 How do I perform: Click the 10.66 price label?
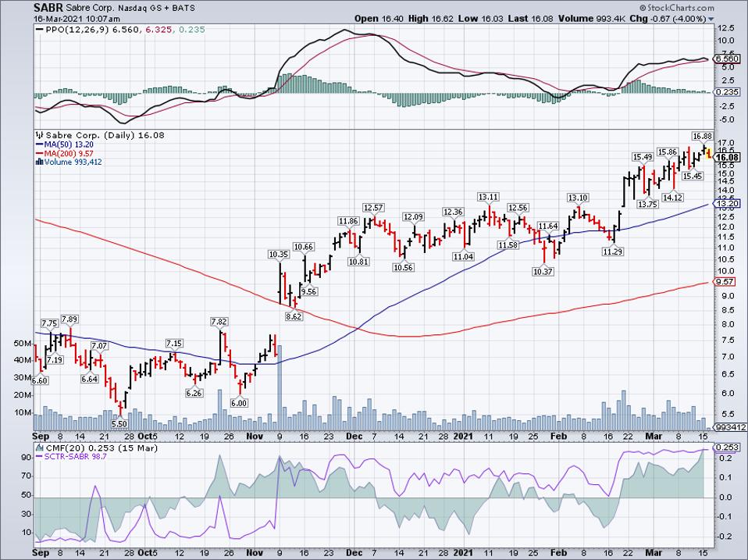pyautogui.click(x=304, y=247)
